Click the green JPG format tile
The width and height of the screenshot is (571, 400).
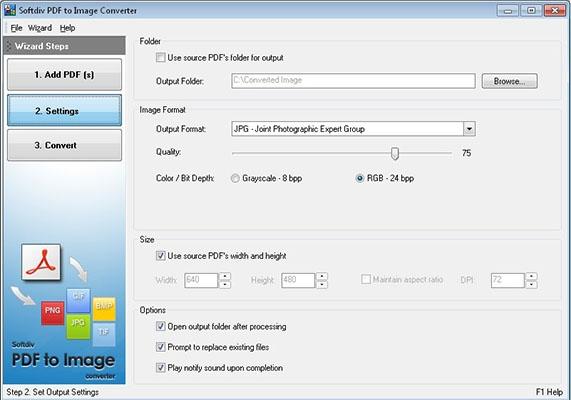[78, 326]
